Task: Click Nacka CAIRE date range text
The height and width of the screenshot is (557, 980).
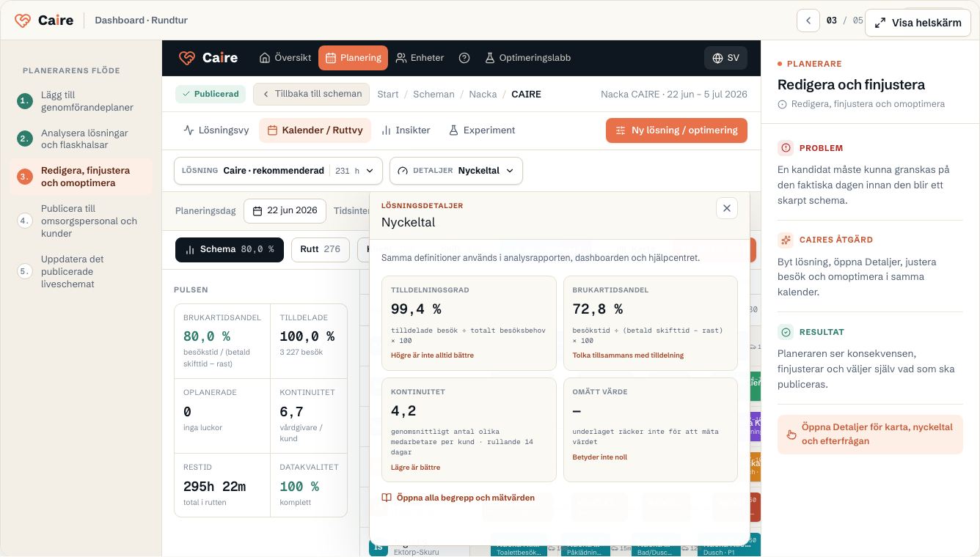Action: pyautogui.click(x=674, y=95)
